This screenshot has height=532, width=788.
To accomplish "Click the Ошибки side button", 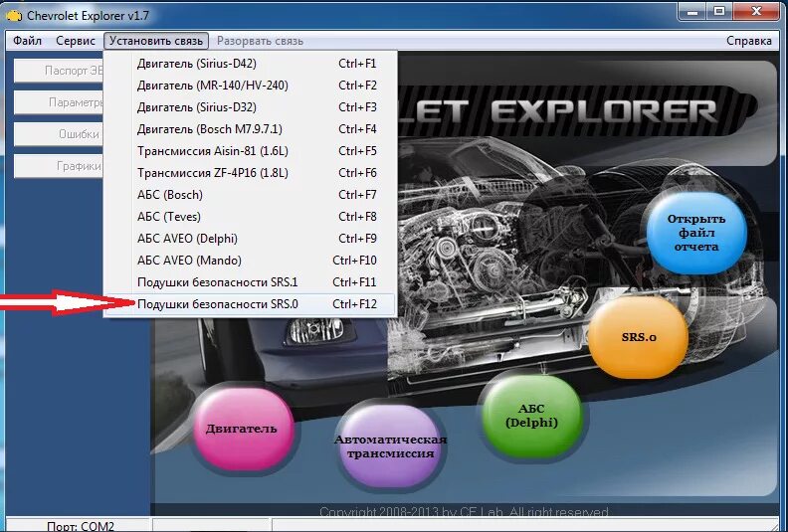I will pyautogui.click(x=59, y=134).
